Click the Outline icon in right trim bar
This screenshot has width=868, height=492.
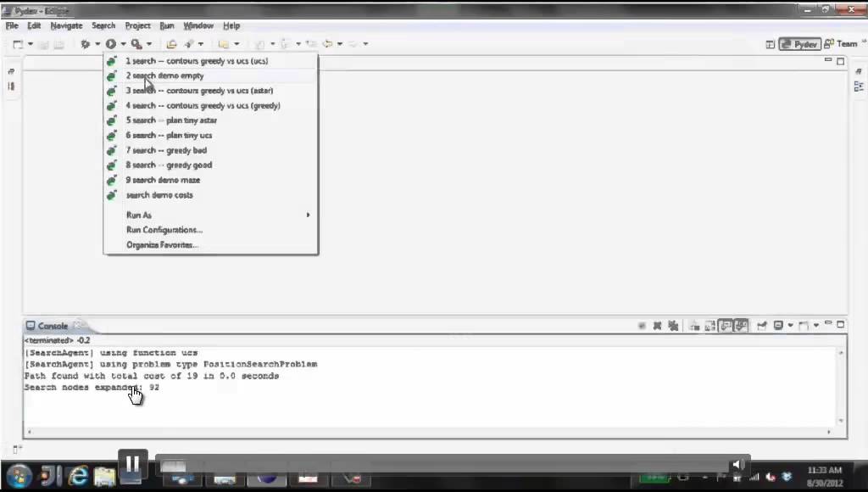click(859, 87)
